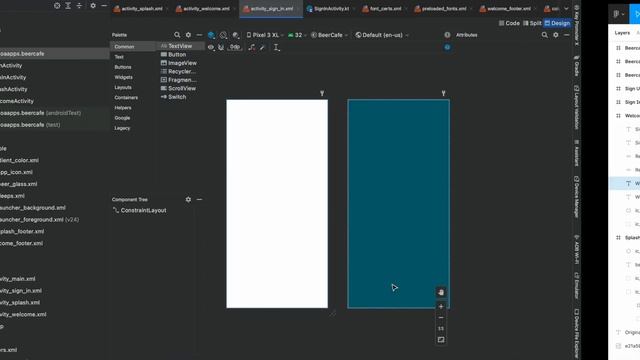This screenshot has height=360, width=640.
Task: Toggle the View Options eye icon
Action: (211, 47)
